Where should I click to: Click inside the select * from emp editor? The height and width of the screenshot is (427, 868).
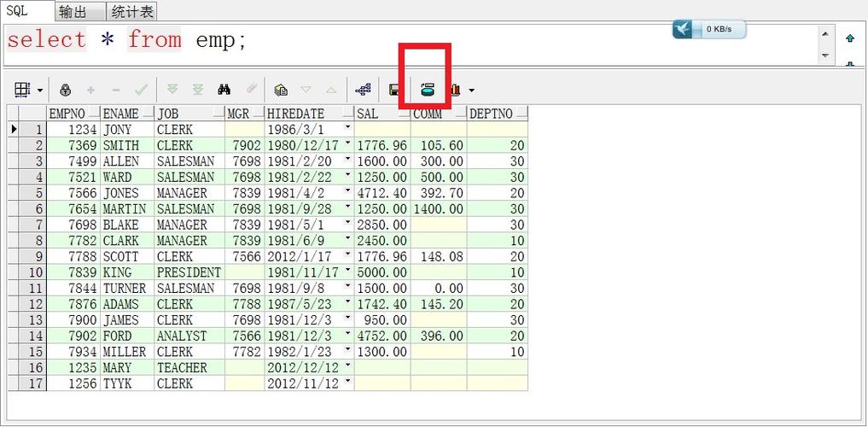tap(410, 45)
